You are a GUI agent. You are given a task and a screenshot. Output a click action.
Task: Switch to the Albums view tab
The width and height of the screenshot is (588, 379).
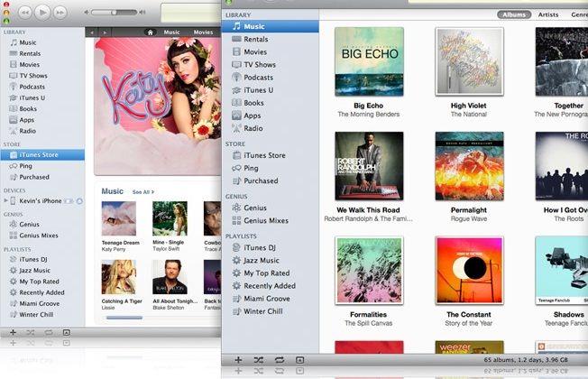pyautogui.click(x=514, y=14)
